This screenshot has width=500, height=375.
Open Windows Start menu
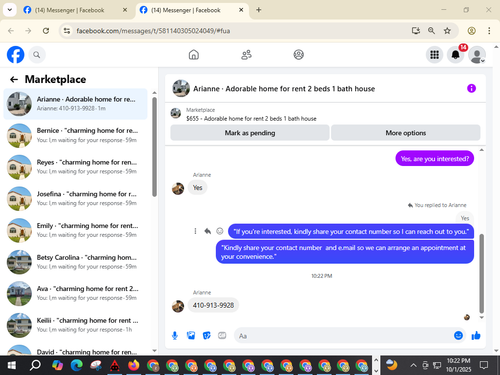pyautogui.click(x=11, y=365)
